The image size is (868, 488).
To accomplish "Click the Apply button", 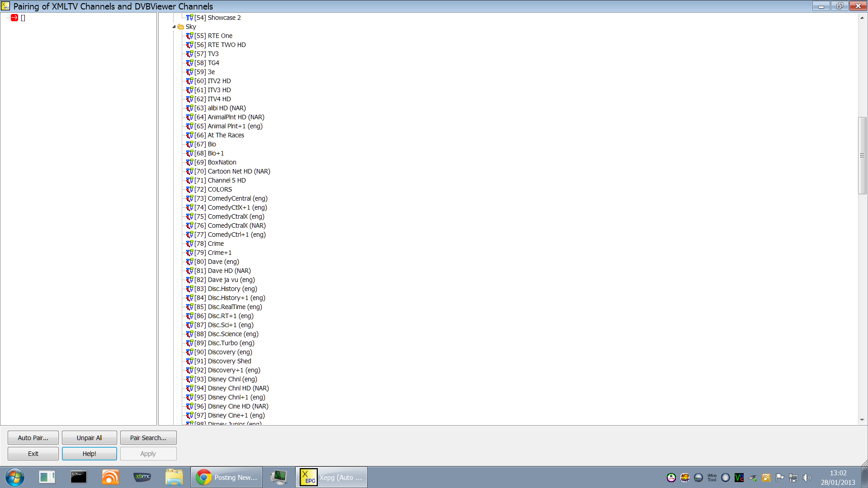I will tap(148, 454).
